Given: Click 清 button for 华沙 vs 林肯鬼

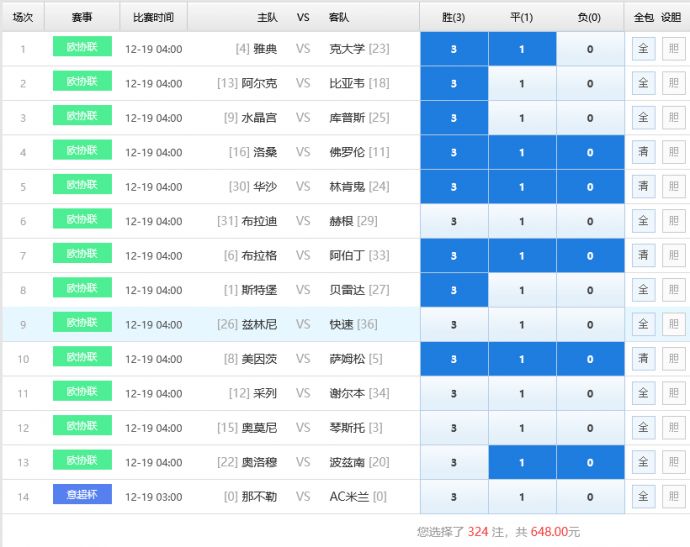Looking at the screenshot, I should coord(643,187).
